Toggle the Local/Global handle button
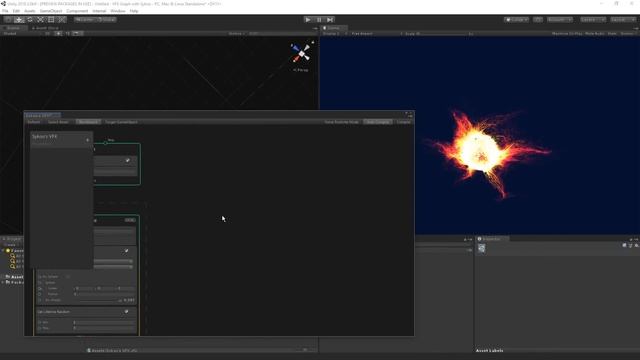The image size is (640, 360). [106, 20]
